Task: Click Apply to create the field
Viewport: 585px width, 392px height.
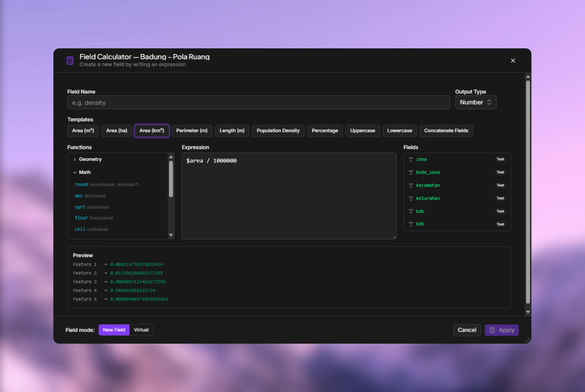Action: point(502,330)
